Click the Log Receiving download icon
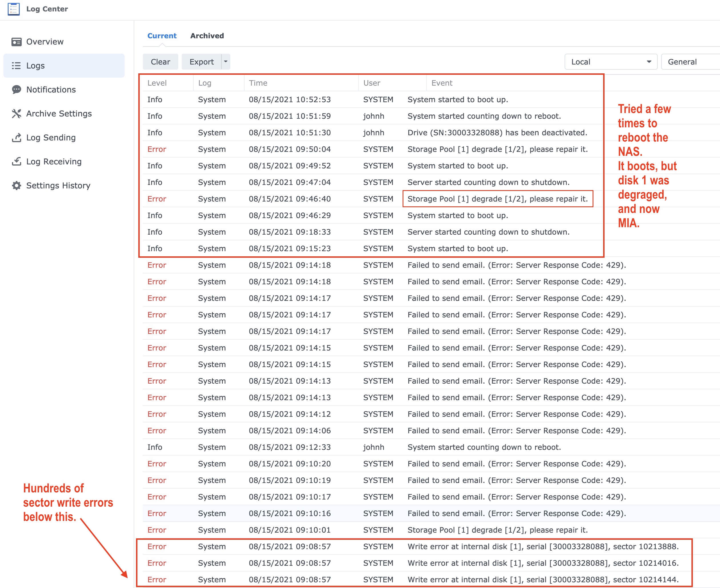Viewport: 720px width, 588px height. (x=16, y=162)
